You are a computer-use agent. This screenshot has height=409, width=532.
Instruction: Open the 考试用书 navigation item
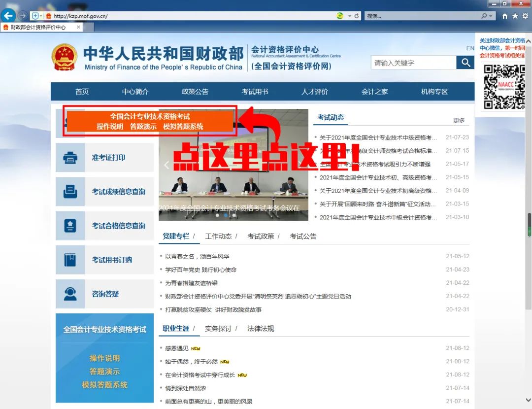coord(255,92)
